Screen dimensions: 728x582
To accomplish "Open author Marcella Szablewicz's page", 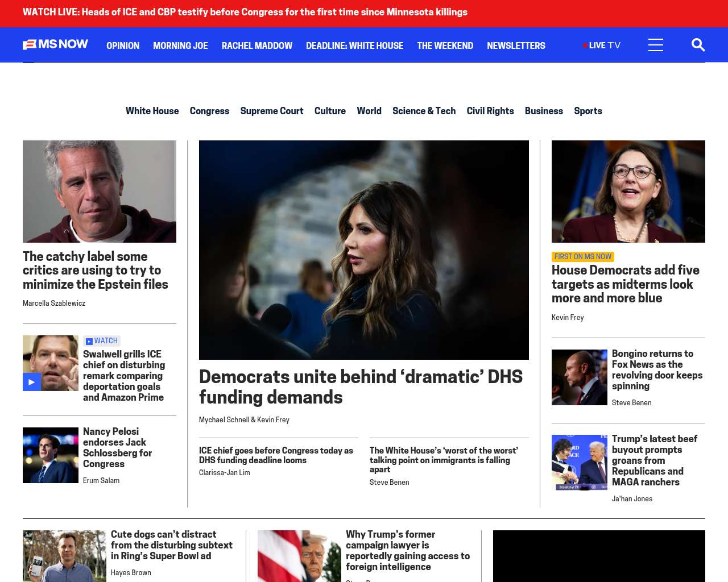I will click(x=54, y=304).
